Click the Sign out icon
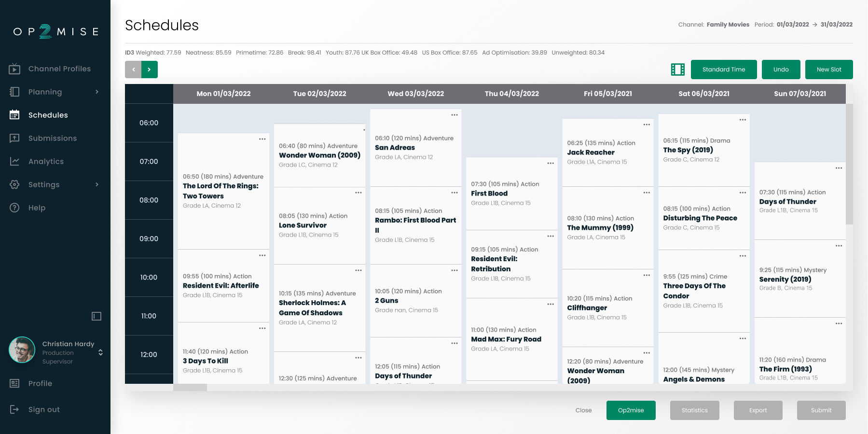The height and width of the screenshot is (434, 868). [14, 409]
